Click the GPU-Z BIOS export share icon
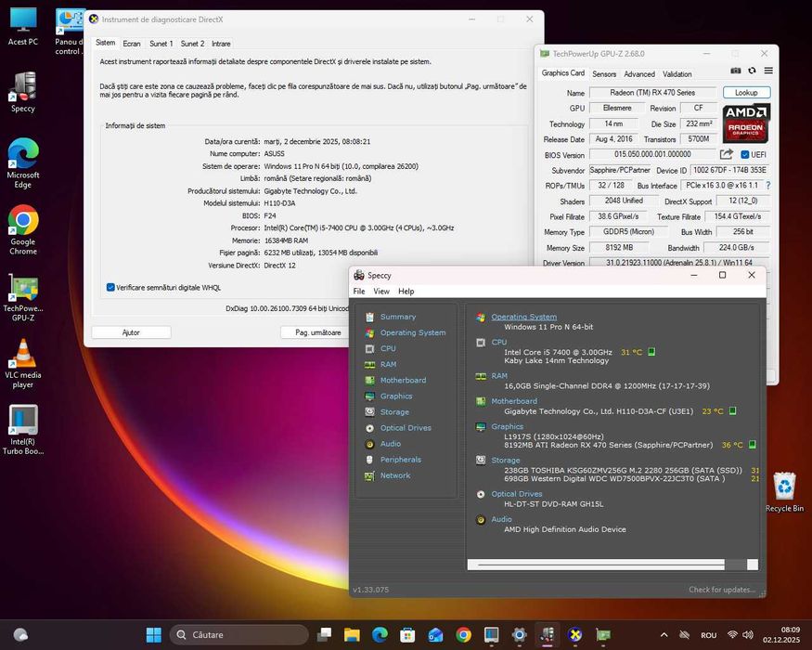Screen dimensions: 812x650 [x=726, y=154]
